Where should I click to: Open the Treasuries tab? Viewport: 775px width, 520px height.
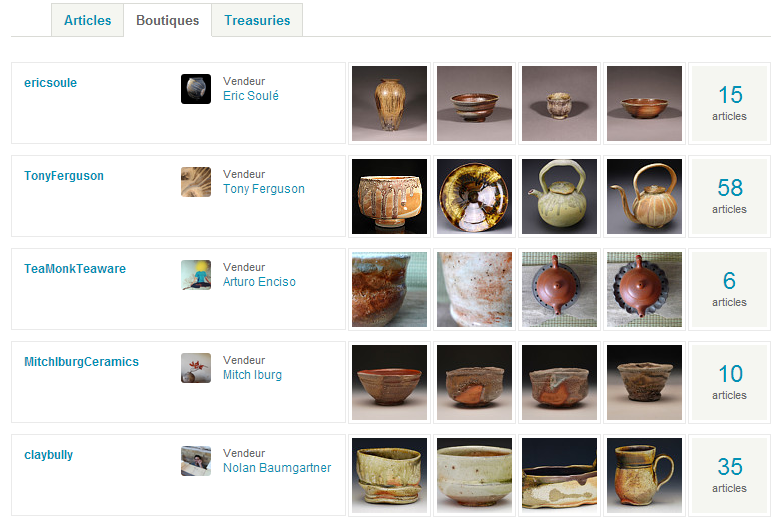click(257, 20)
